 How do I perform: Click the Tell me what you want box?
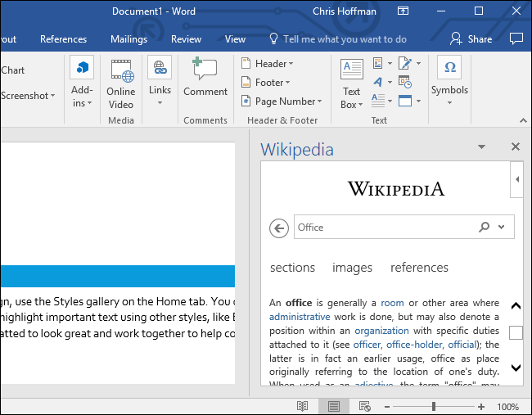coord(345,39)
